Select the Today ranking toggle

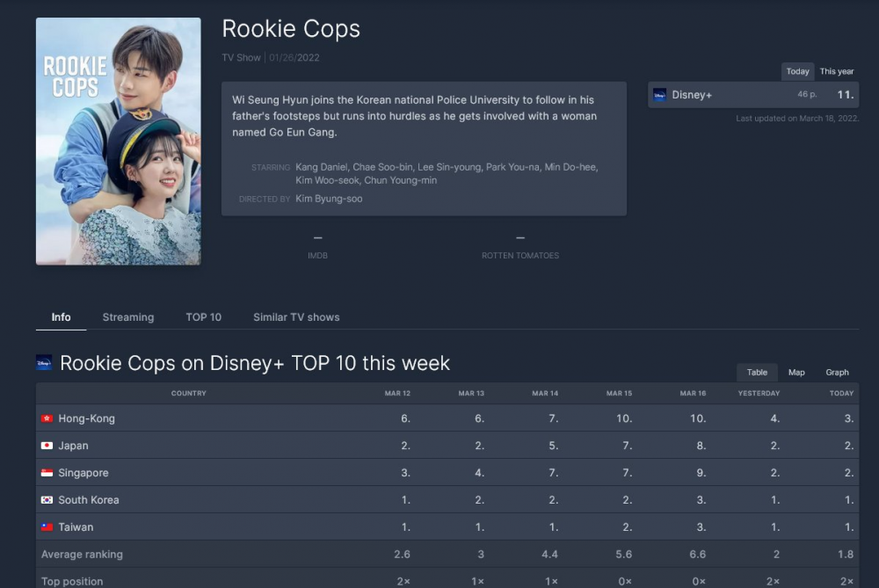click(797, 71)
